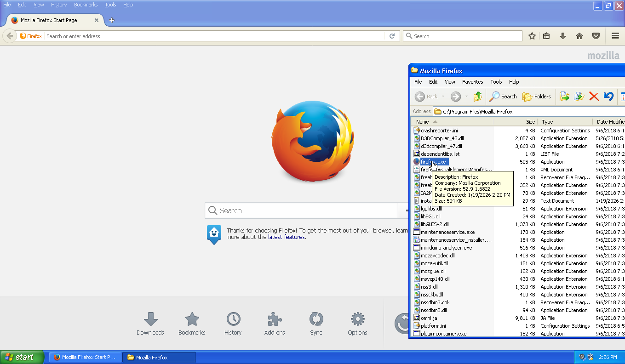Expand the Back button history dropdown

click(x=443, y=97)
